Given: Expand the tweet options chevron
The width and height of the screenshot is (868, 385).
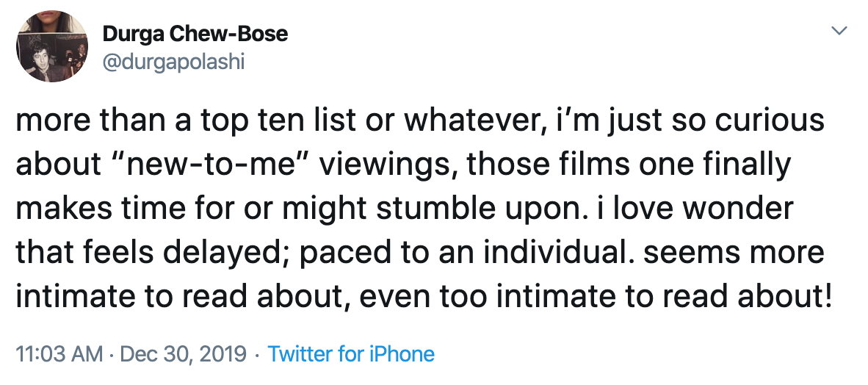Looking at the screenshot, I should [839, 31].
